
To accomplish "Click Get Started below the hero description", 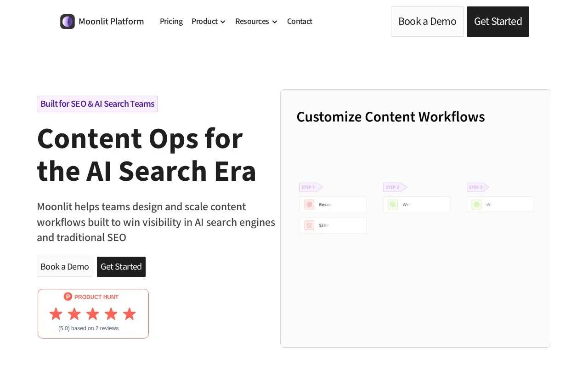I will click(x=121, y=267).
